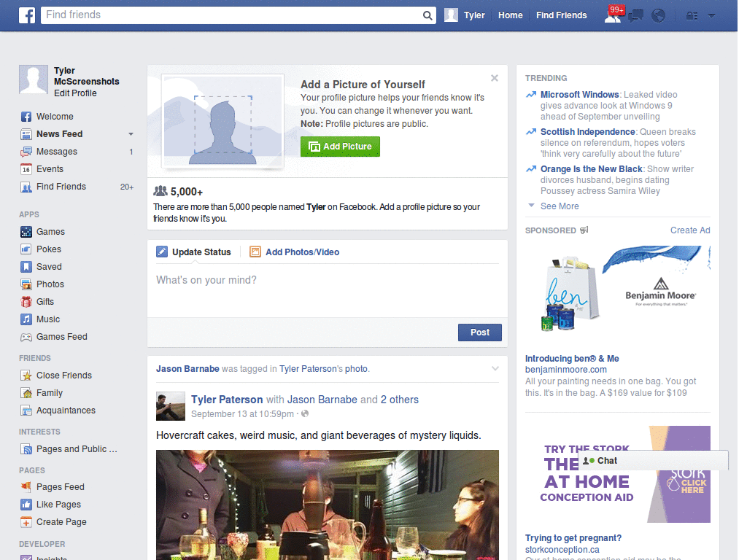Viewport: 747px width, 560px height.
Task: Open Orange Is the New Black trending topic
Action: tap(591, 169)
